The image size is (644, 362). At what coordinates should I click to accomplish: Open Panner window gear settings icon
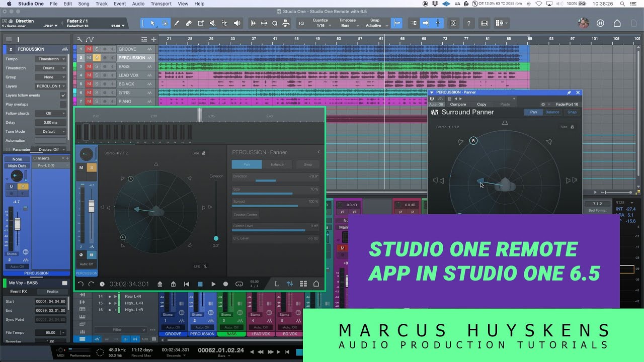(543, 104)
